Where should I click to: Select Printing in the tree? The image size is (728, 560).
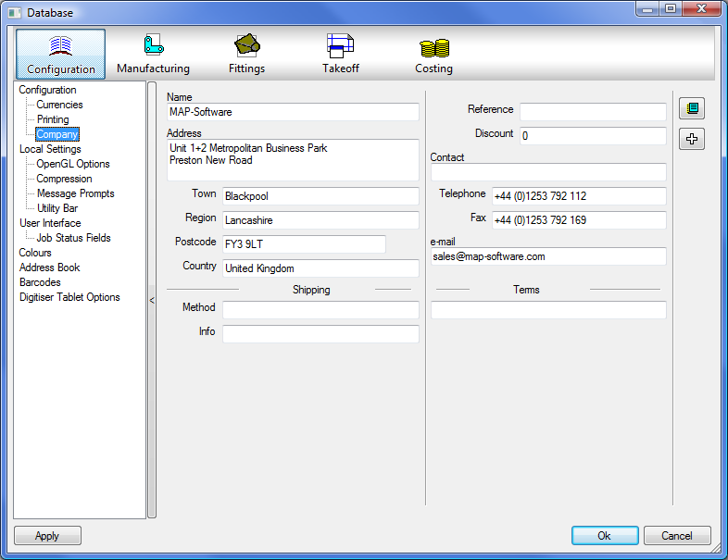click(53, 119)
